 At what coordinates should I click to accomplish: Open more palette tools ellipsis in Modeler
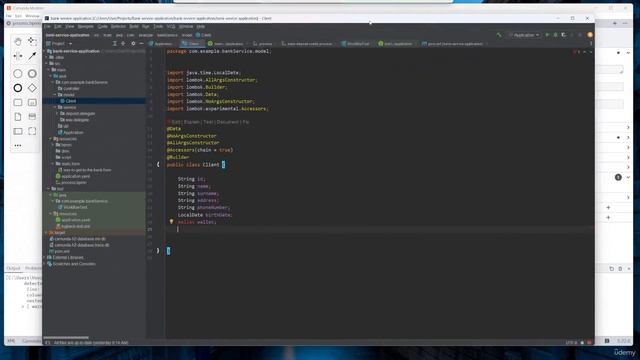(x=18, y=145)
